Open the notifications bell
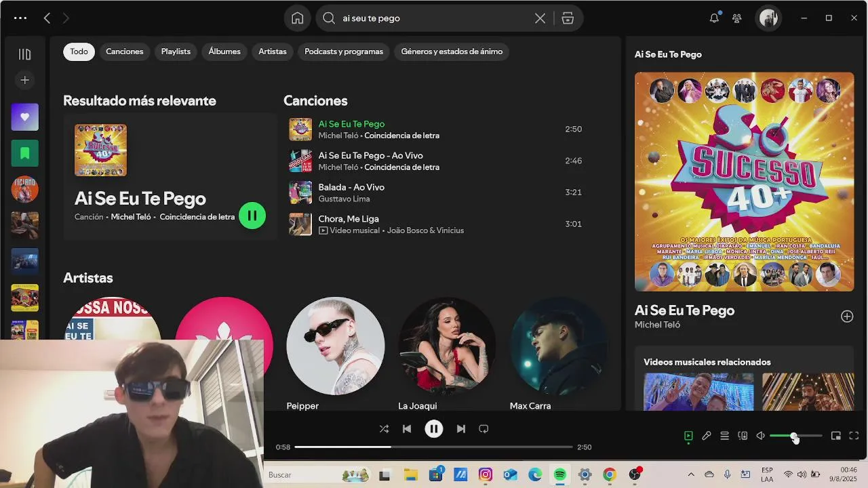868x488 pixels. [714, 18]
